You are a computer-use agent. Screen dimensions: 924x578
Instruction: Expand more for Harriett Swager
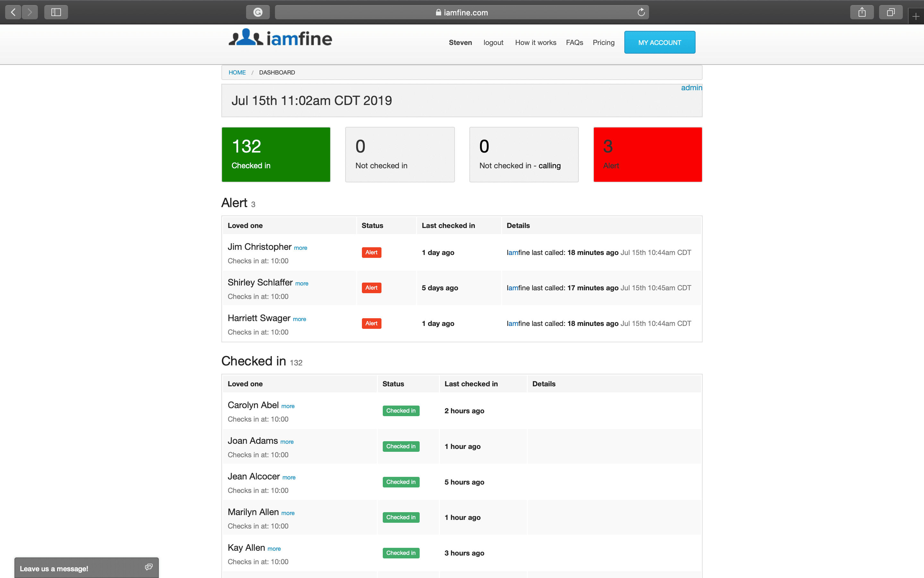click(x=299, y=319)
